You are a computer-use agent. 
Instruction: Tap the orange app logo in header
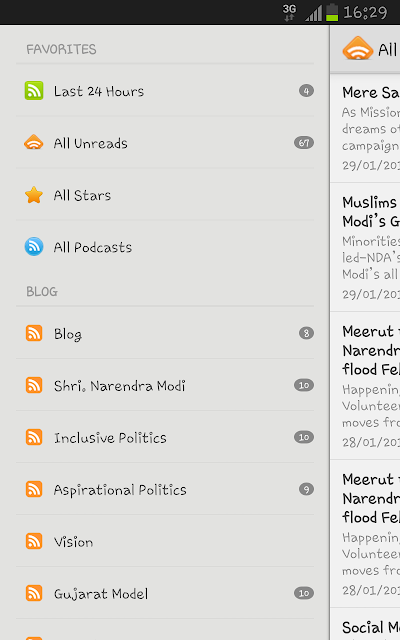point(358,49)
